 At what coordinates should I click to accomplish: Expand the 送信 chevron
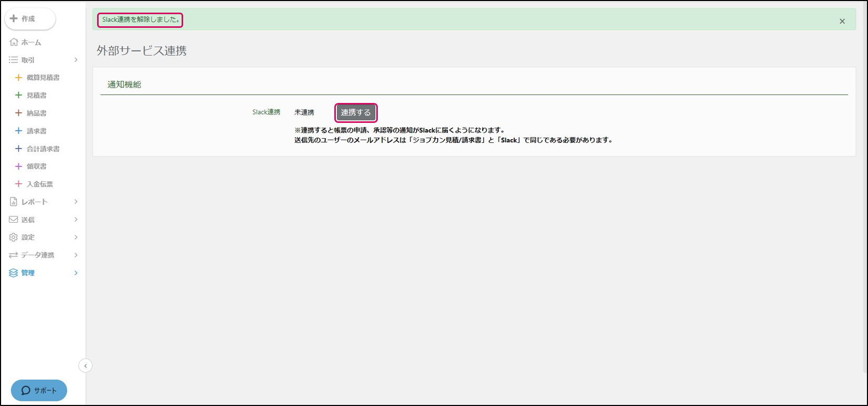pos(76,220)
